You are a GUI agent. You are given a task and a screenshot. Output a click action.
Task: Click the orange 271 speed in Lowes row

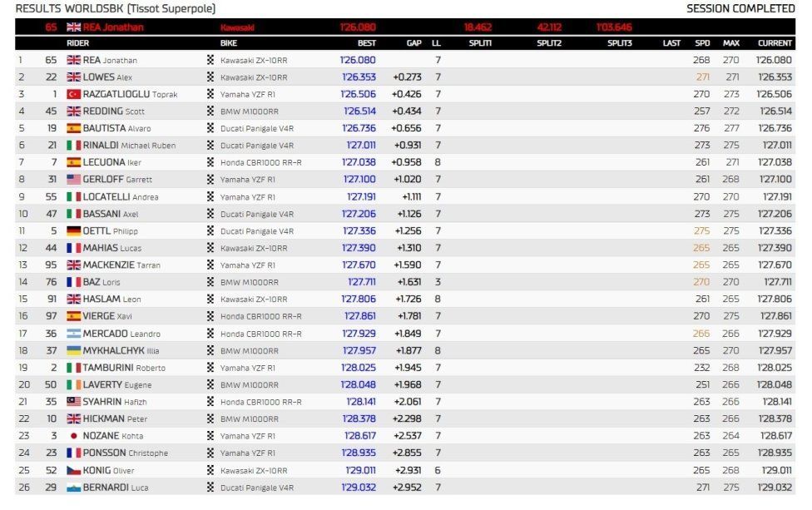click(703, 77)
